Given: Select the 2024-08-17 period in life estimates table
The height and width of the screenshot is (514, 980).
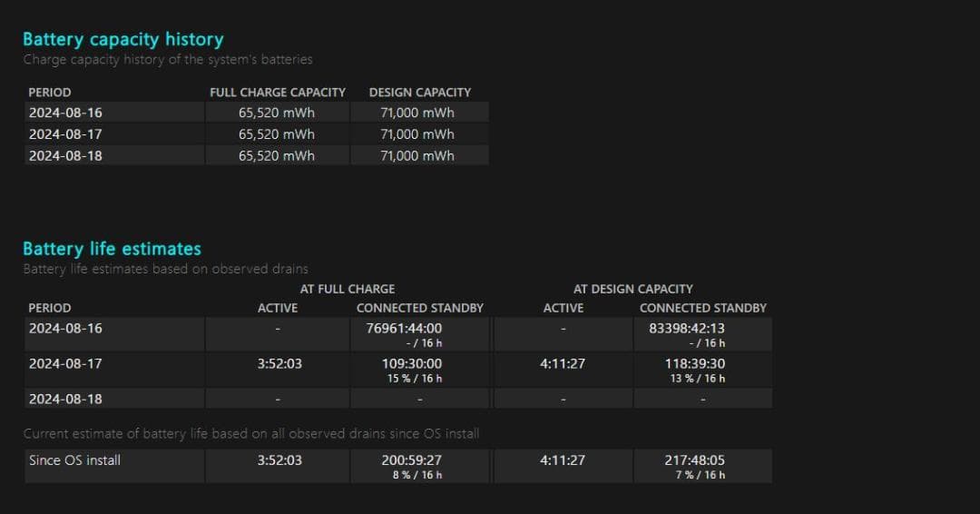Looking at the screenshot, I should pyautogui.click(x=65, y=363).
